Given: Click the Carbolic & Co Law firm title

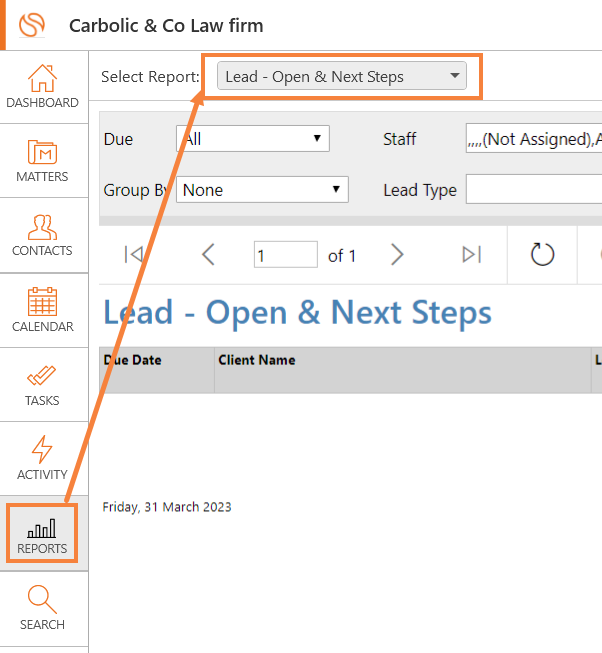Looking at the screenshot, I should coord(166,26).
